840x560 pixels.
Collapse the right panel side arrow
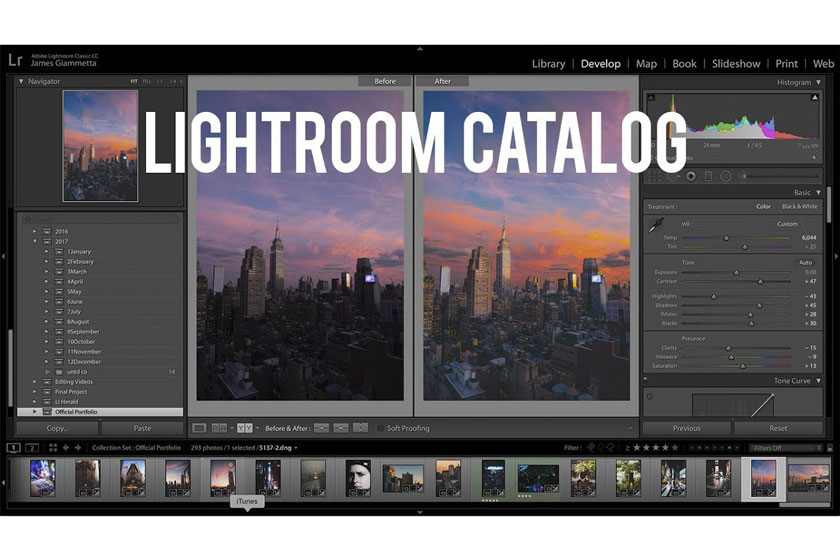pos(836,257)
